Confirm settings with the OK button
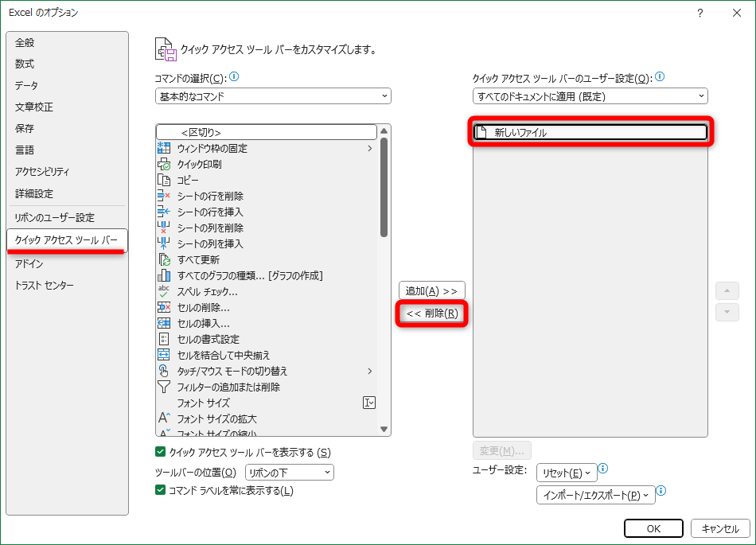The image size is (756, 545). (653, 528)
